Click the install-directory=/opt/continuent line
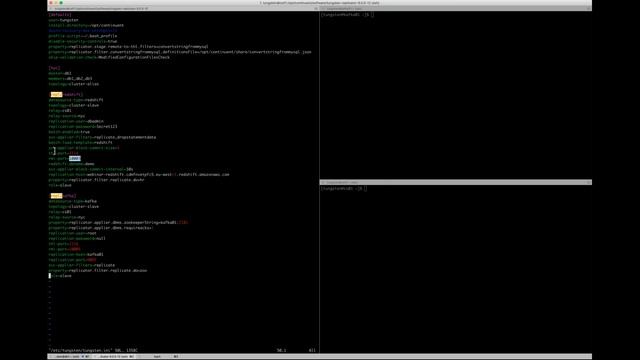640x360 pixels. coord(86,25)
